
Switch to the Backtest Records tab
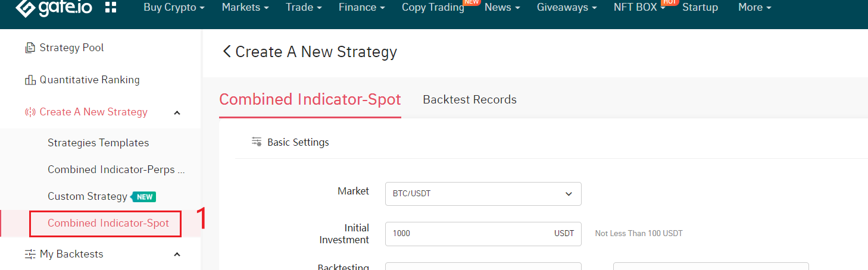click(469, 99)
